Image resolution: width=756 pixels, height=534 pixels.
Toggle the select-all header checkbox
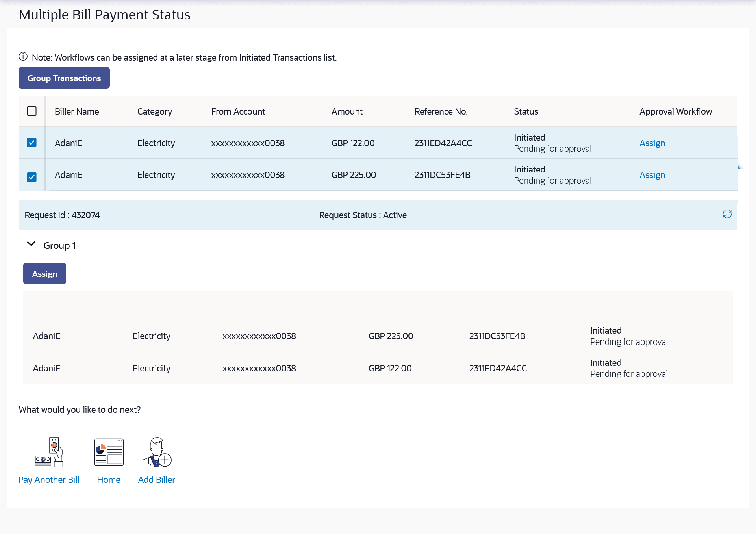pos(32,111)
